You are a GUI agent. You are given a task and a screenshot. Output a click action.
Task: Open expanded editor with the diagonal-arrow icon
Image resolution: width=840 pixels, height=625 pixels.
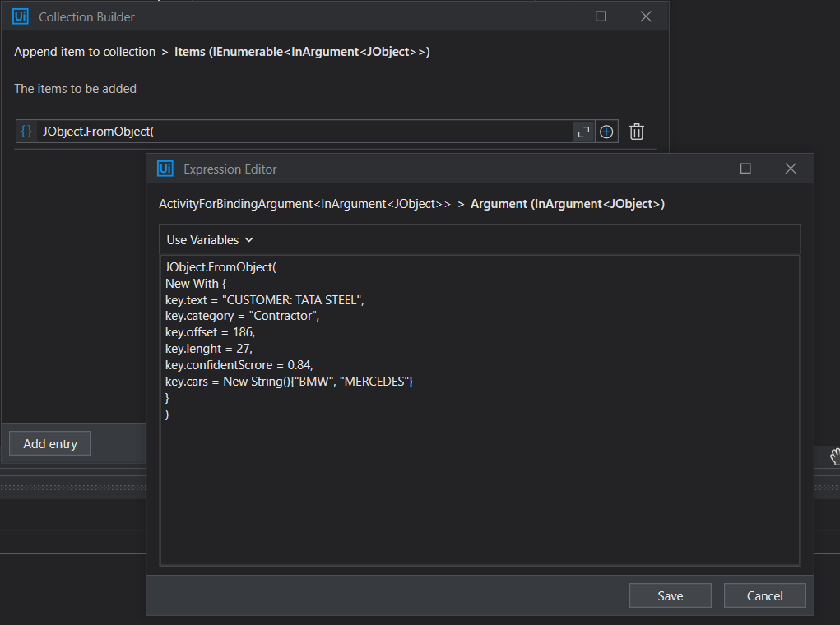tap(583, 132)
